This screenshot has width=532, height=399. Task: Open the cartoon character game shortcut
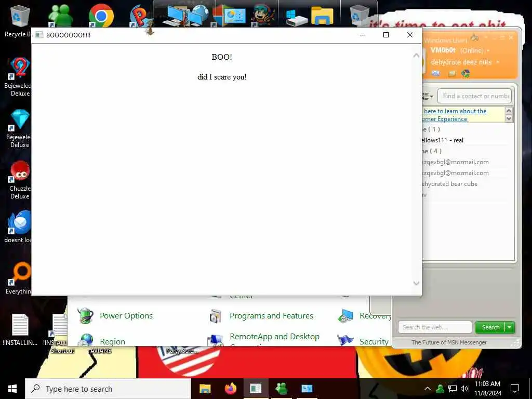click(262, 16)
